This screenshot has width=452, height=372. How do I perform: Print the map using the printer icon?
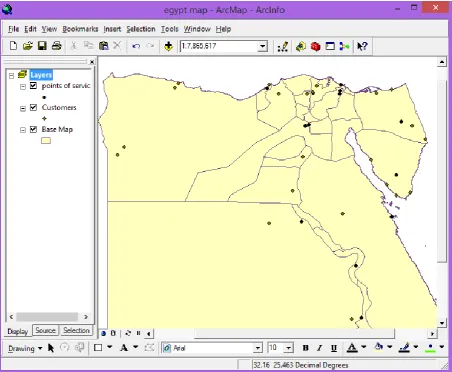tap(57, 46)
